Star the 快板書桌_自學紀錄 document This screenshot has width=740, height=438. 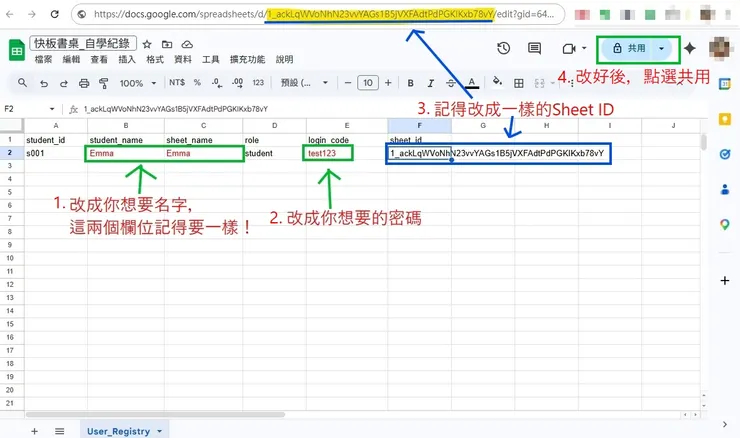point(147,44)
